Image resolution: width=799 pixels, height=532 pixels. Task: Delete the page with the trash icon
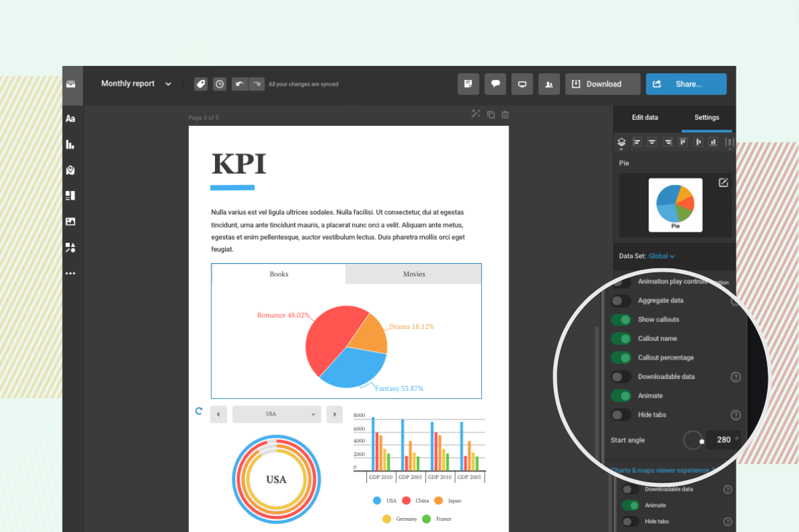click(x=505, y=115)
